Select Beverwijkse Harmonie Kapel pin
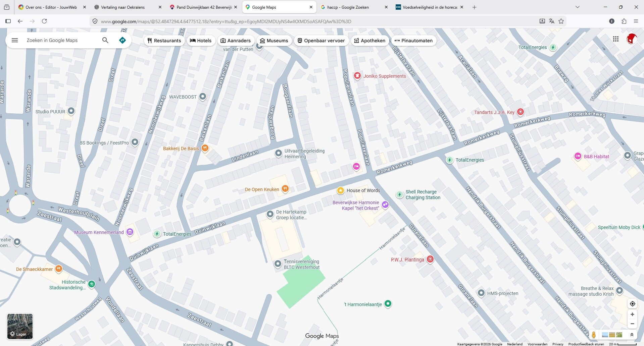The image size is (644, 346). coord(385,205)
